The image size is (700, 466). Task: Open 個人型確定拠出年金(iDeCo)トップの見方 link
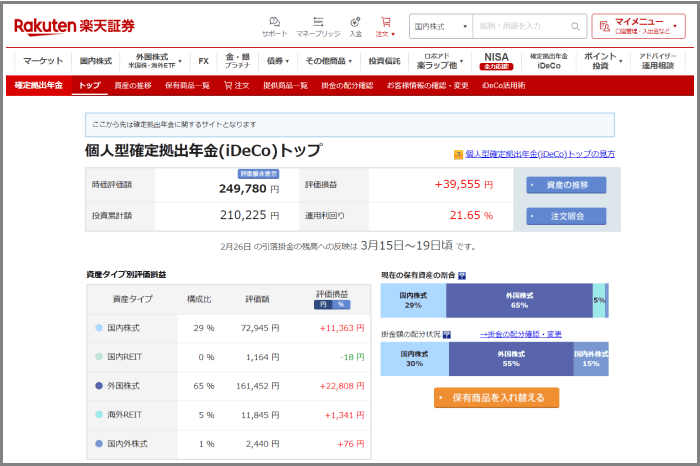click(540, 154)
